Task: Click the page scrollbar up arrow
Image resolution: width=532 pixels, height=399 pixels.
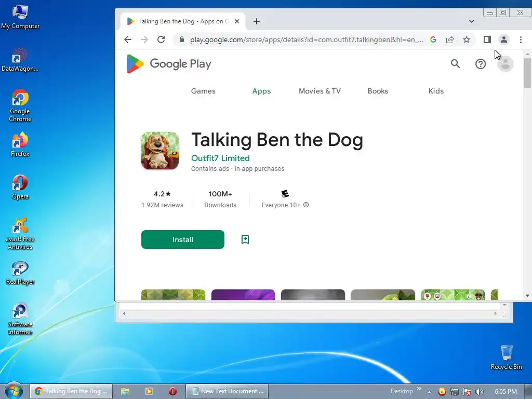Action: pos(527,54)
